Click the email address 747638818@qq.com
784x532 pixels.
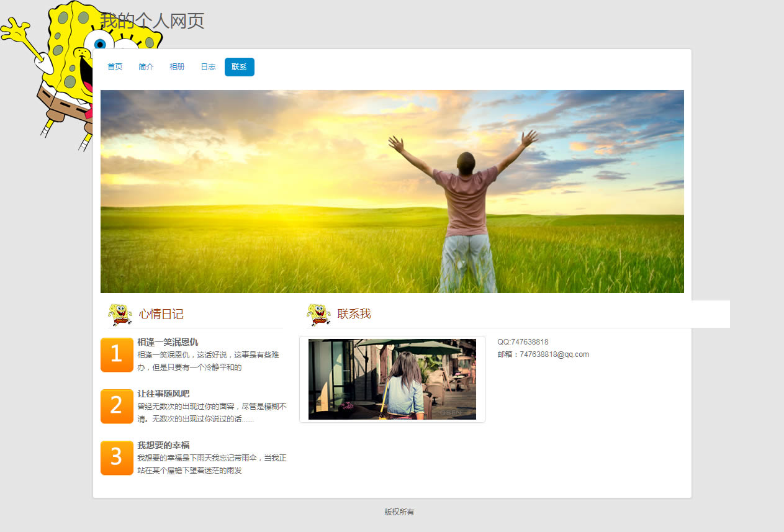click(554, 354)
